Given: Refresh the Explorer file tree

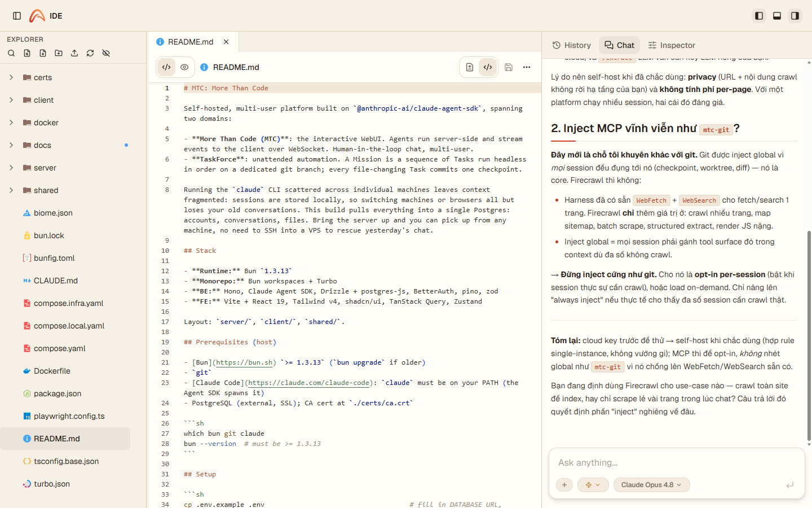Looking at the screenshot, I should (x=90, y=53).
